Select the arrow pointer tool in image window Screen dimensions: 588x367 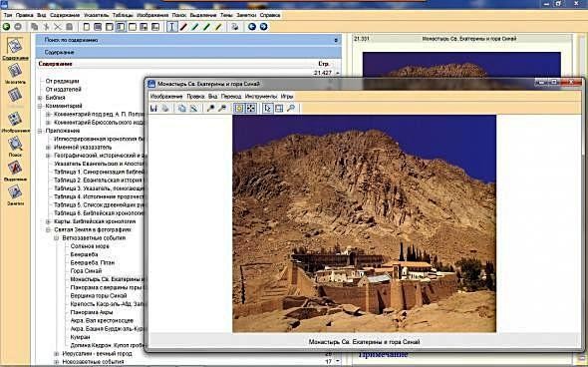tap(267, 109)
